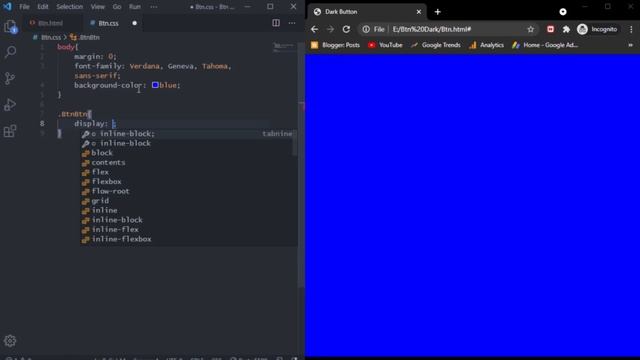The image size is (640, 360).
Task: Open the Selection menu
Action: pos(69,7)
